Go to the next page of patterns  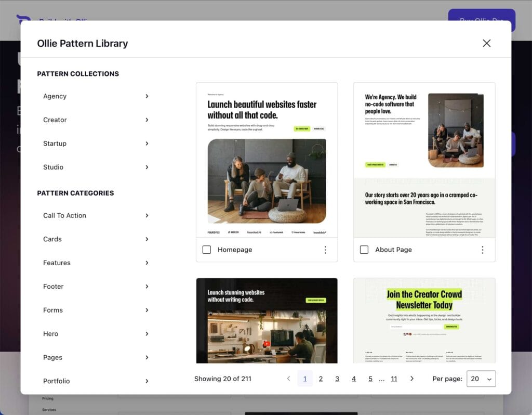pos(412,379)
